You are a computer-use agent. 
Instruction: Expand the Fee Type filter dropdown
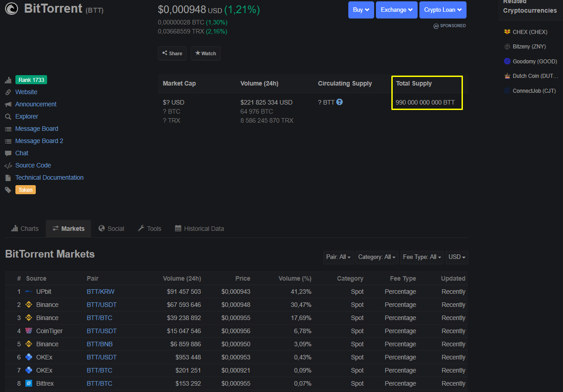pos(422,257)
